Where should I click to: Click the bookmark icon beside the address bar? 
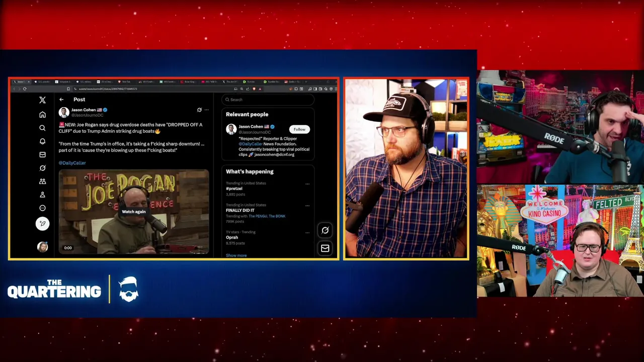tap(68, 88)
